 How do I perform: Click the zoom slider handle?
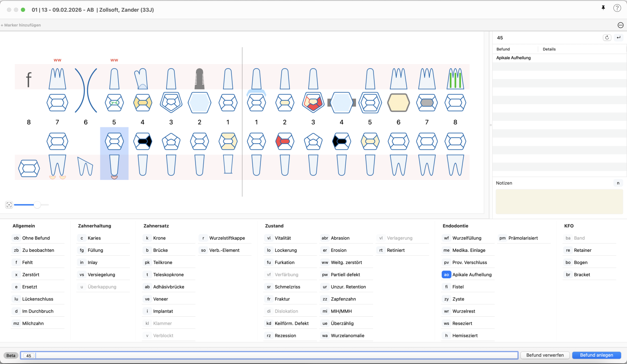[37, 205]
